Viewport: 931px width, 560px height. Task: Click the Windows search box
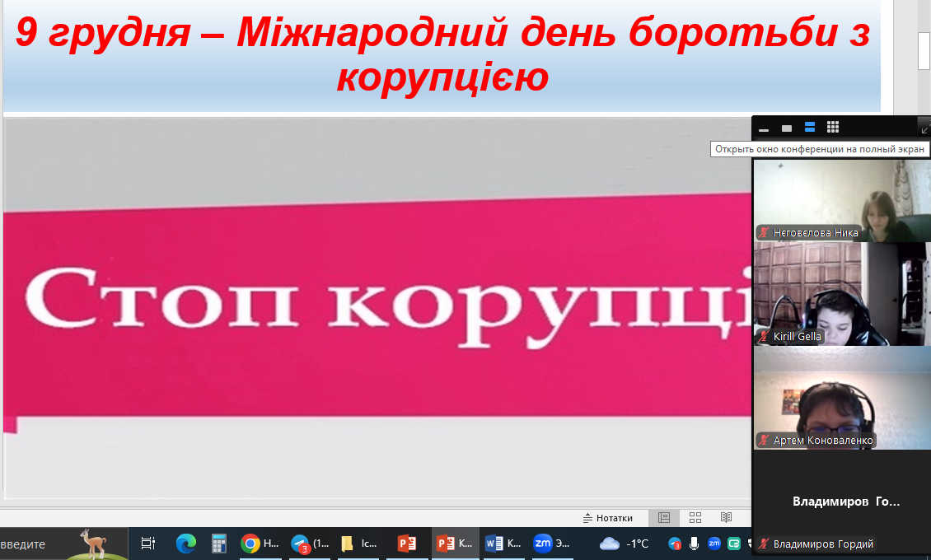pyautogui.click(x=63, y=544)
